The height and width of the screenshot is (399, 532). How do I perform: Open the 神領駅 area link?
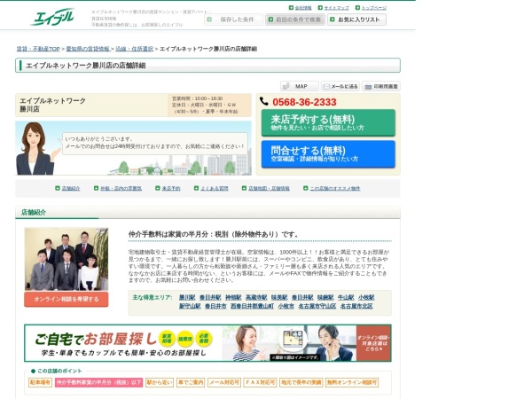233,297
